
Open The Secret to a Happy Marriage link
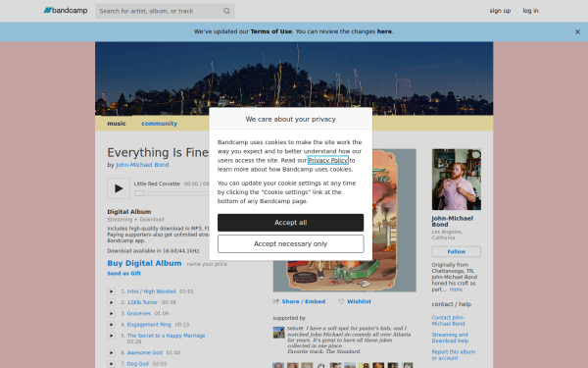[166, 336]
